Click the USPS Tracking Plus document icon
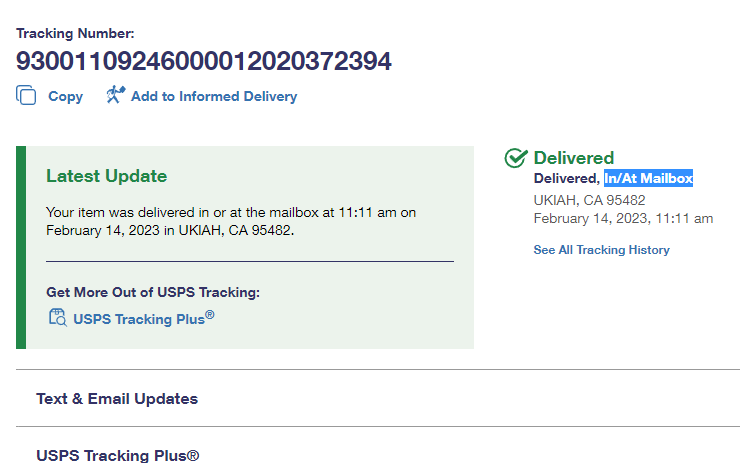Screen dimensions: 740x463 [57, 318]
